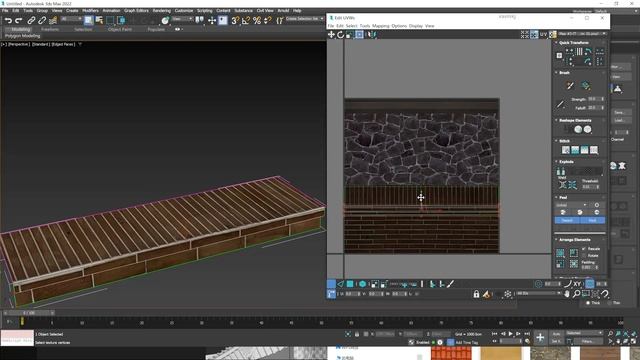Click the time slider handle on timeline
Image resolution: width=640 pixels, height=360 pixels.
coord(29,313)
